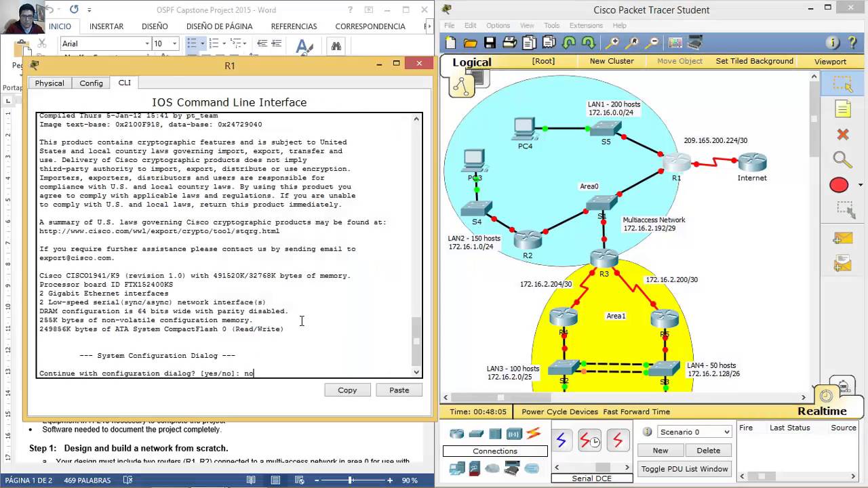
Task: Click the New scenario button
Action: [660, 450]
